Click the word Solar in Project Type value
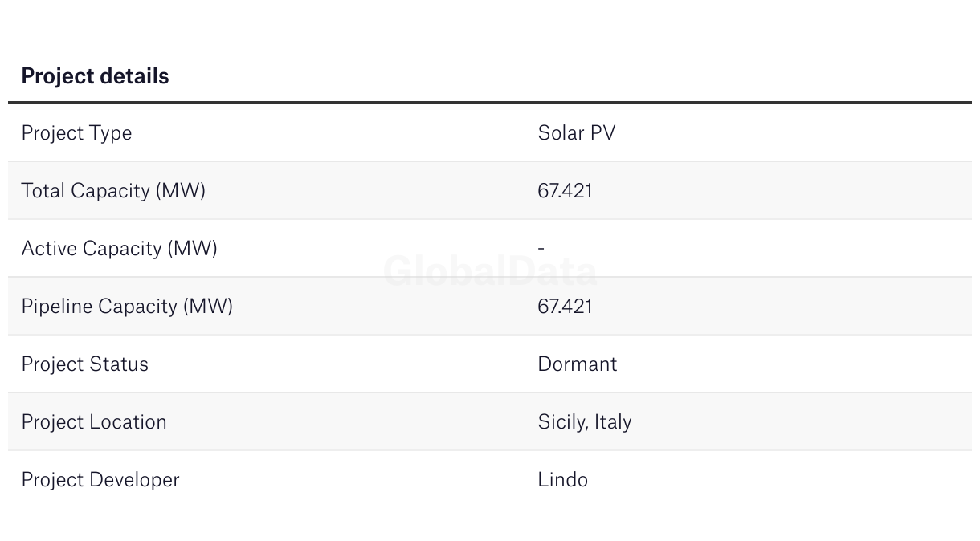The width and height of the screenshot is (980, 541). (561, 133)
